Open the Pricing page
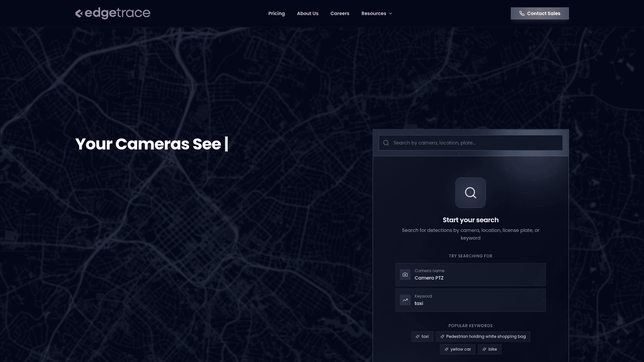Viewport: 644px width, 362px height. (x=276, y=13)
